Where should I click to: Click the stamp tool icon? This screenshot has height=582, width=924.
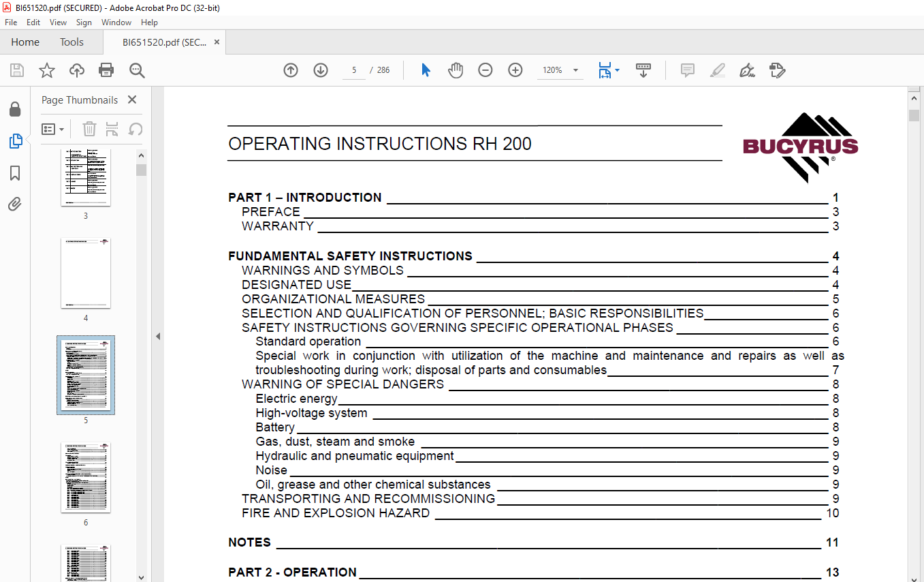pyautogui.click(x=778, y=70)
